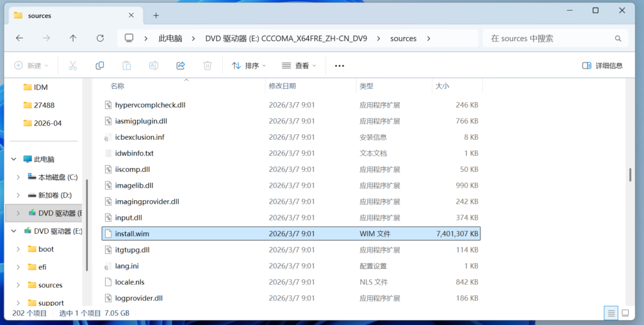This screenshot has height=325, width=644.
Task: Switch to details list view icon
Action: (611, 313)
